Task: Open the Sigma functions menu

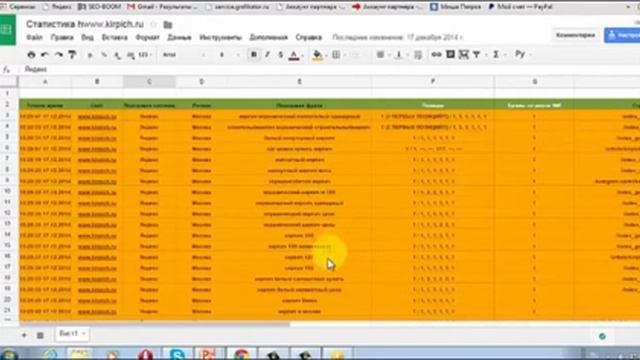Action: pyautogui.click(x=496, y=54)
